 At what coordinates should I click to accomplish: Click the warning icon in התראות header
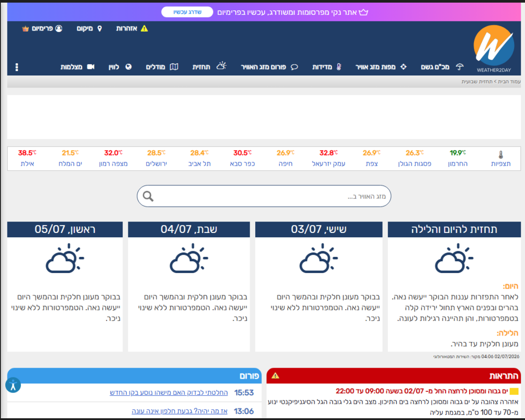coord(275,376)
